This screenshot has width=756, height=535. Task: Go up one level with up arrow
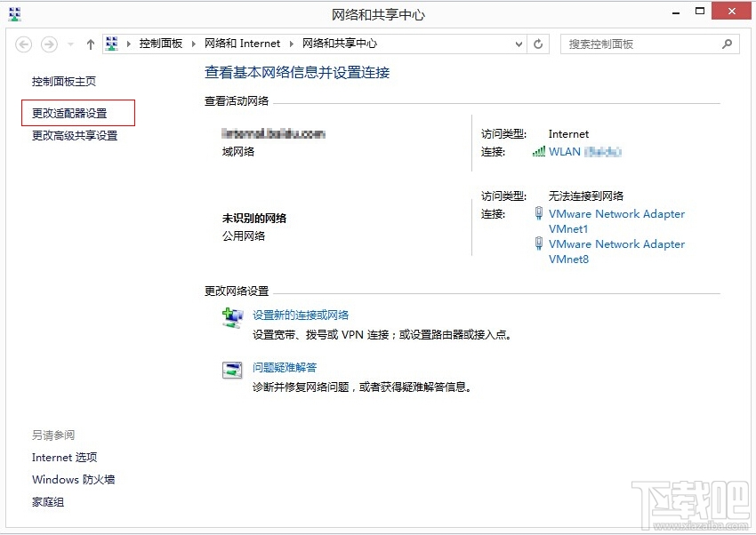(90, 44)
